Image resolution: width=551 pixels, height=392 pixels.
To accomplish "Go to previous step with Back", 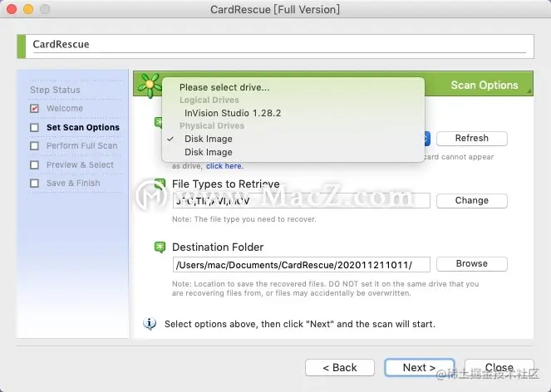I will pyautogui.click(x=339, y=367).
